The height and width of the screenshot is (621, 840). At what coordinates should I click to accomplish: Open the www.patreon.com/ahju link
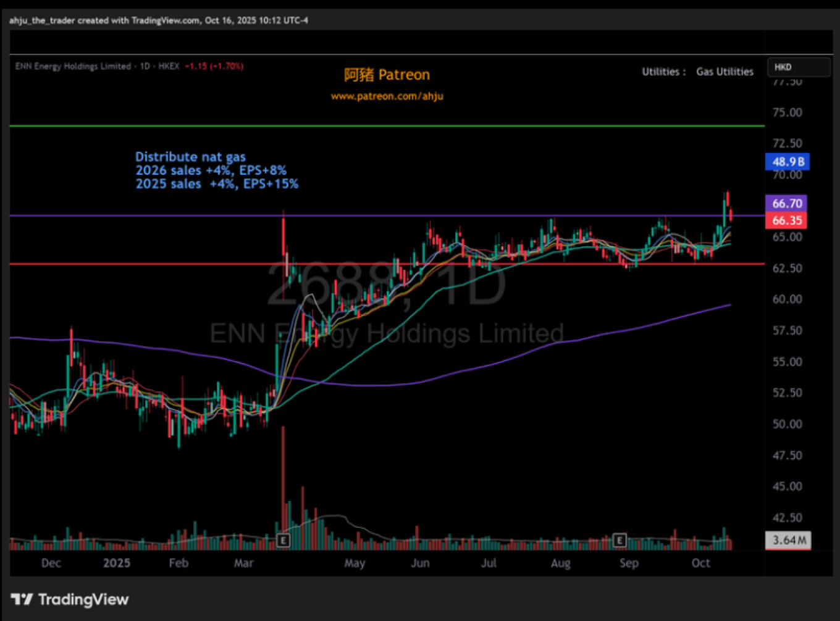[x=387, y=96]
